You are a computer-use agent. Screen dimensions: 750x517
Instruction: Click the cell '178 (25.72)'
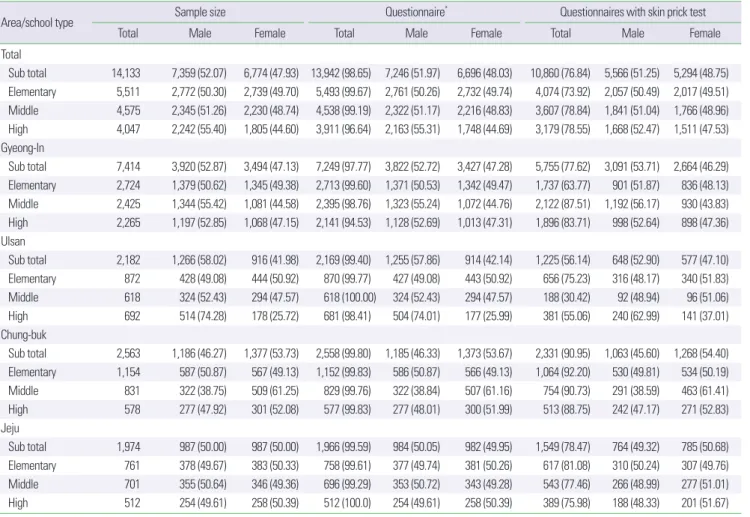coord(275,316)
